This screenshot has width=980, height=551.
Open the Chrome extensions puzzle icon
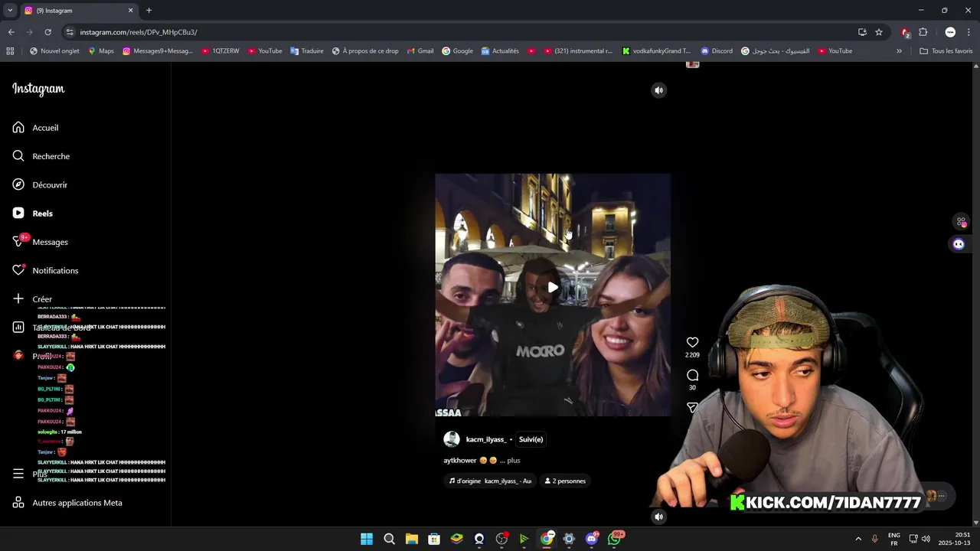point(923,32)
